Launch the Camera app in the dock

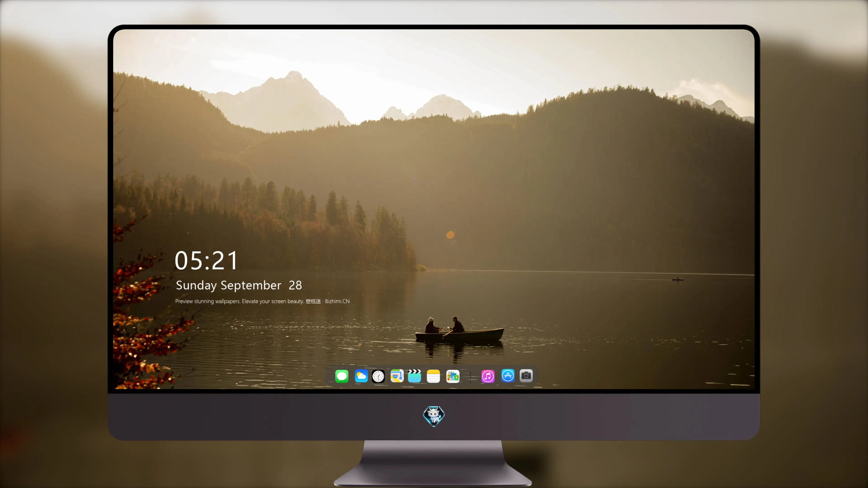[526, 375]
